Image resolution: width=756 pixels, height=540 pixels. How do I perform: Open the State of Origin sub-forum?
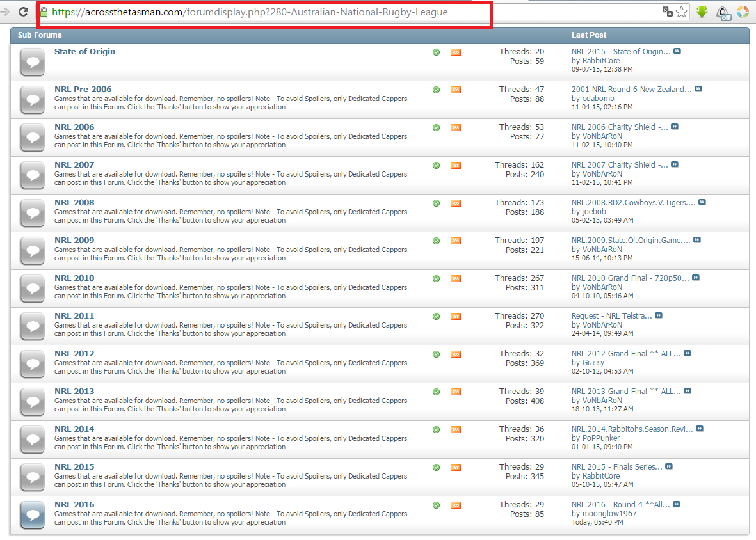(x=85, y=52)
